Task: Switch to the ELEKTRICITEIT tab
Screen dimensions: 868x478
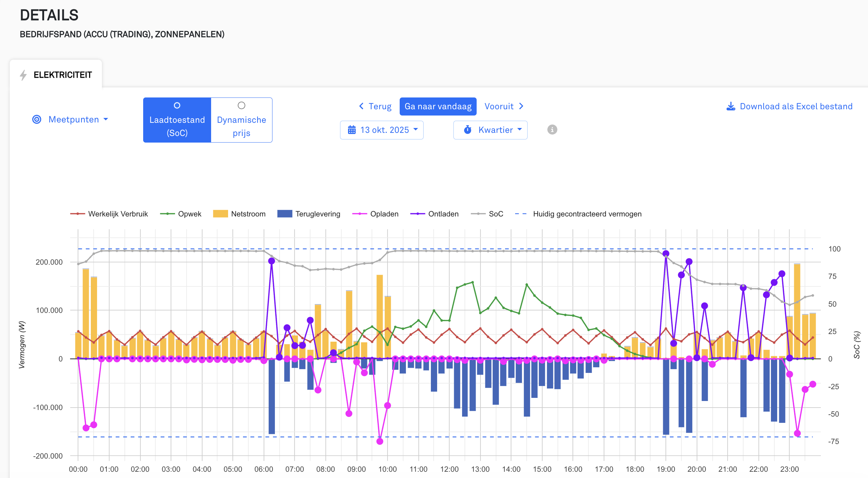Action: (x=62, y=75)
